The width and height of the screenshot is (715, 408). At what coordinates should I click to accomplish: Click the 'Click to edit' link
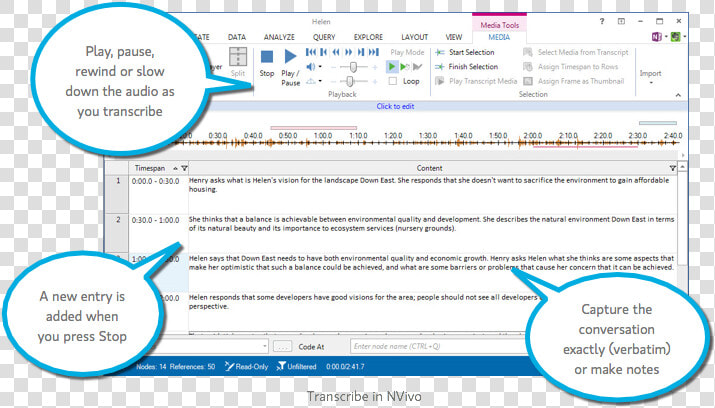coord(395,106)
